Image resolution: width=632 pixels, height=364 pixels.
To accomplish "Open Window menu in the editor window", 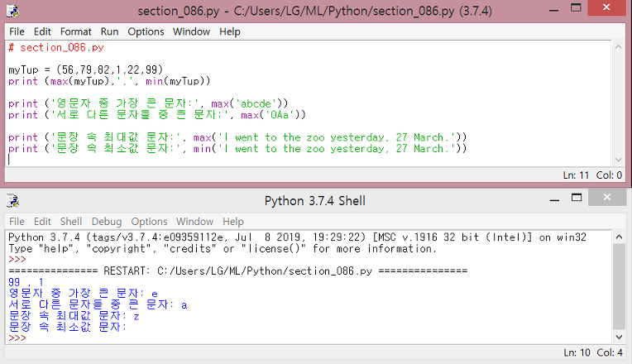I will click(191, 31).
